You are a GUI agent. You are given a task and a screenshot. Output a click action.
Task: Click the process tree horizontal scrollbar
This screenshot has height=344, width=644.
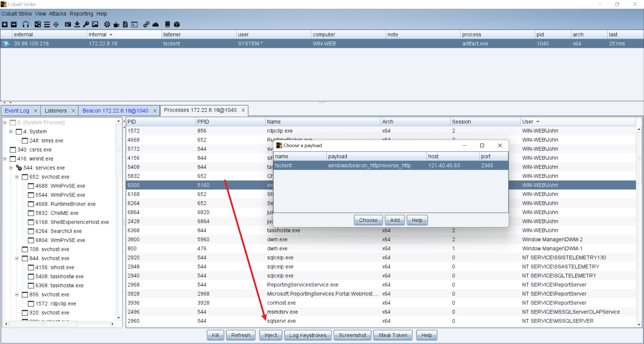[43, 324]
